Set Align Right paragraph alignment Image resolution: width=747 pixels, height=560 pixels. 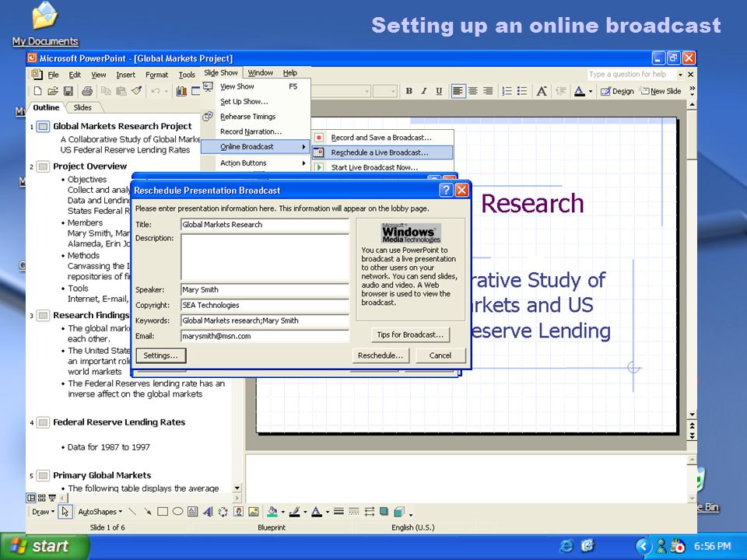pyautogui.click(x=488, y=91)
